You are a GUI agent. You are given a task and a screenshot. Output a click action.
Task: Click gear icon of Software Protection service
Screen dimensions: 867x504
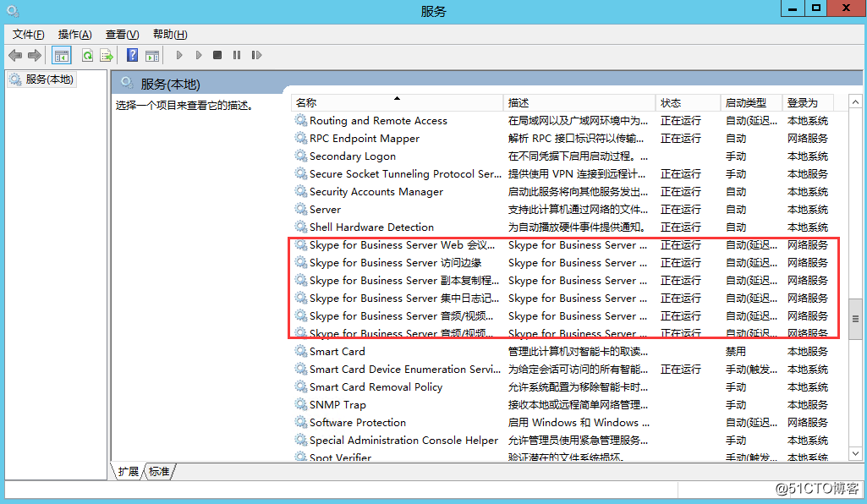click(301, 422)
